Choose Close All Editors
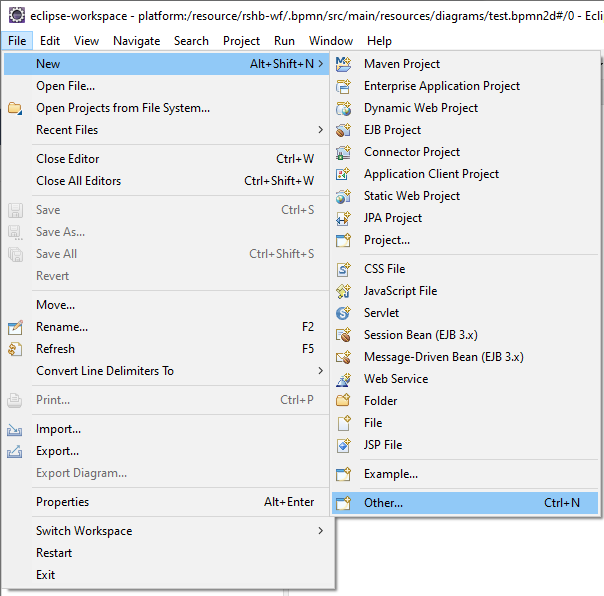The width and height of the screenshot is (604, 596). 166,181
